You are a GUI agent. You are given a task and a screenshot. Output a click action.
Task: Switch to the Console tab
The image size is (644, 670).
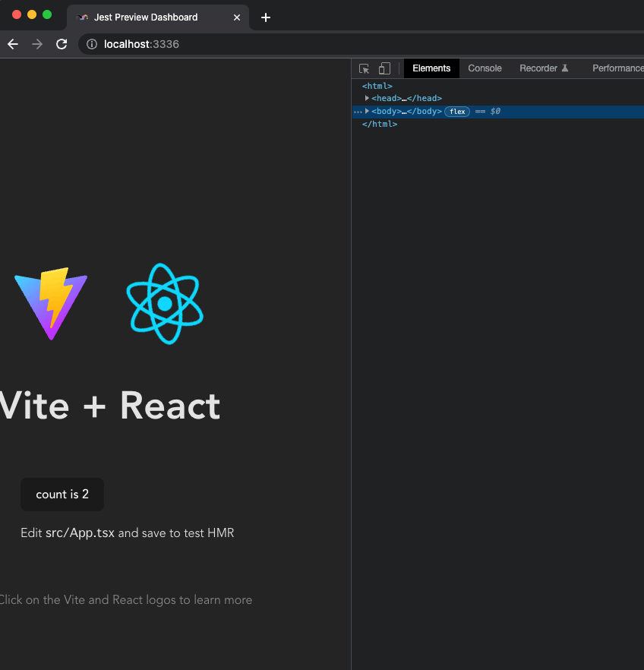click(x=485, y=68)
